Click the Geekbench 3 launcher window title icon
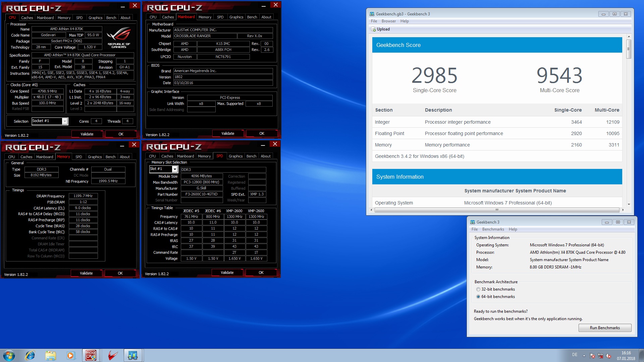Image resolution: width=644 pixels, height=362 pixels. pos(472,222)
